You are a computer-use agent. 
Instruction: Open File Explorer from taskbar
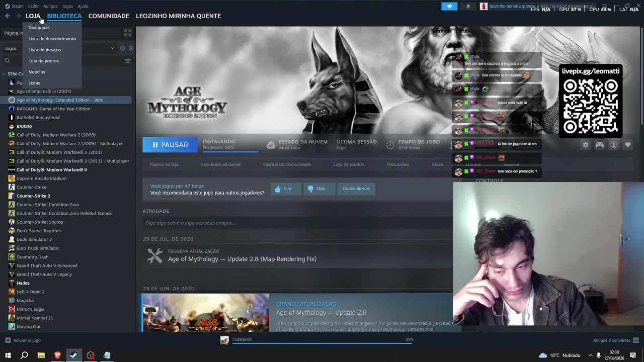(x=41, y=355)
